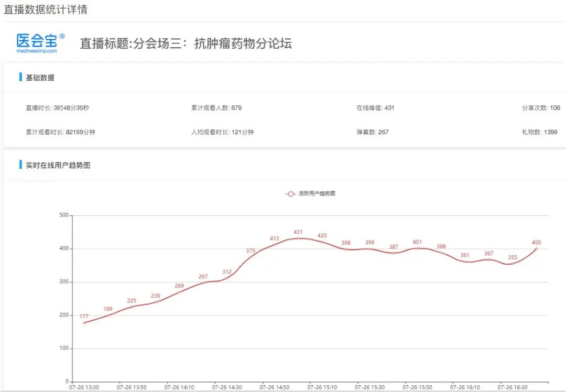
Task: Click the 直播数据统计详情 page title
Action: tap(46, 9)
